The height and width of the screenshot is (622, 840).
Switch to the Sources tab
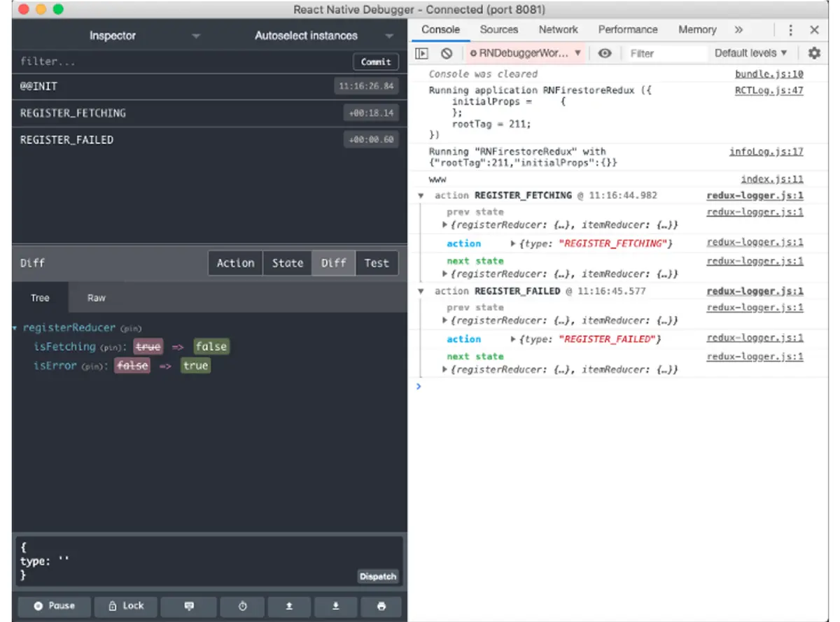coord(498,29)
